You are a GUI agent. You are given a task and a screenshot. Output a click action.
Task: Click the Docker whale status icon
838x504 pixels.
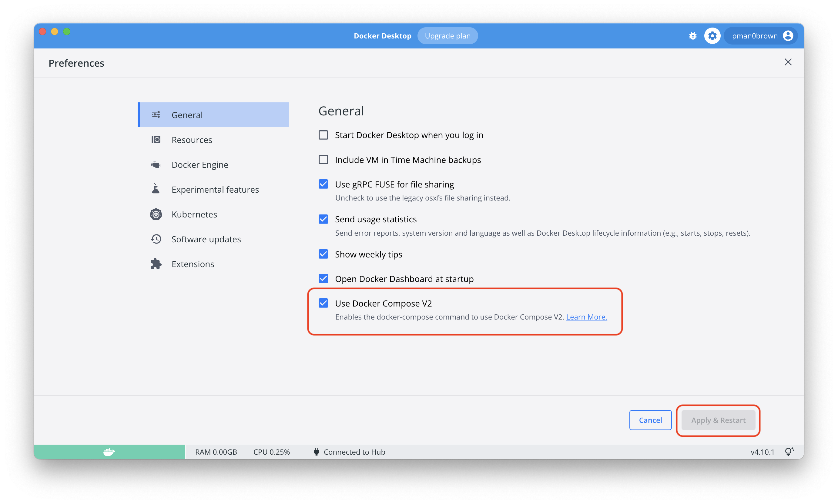click(x=109, y=452)
